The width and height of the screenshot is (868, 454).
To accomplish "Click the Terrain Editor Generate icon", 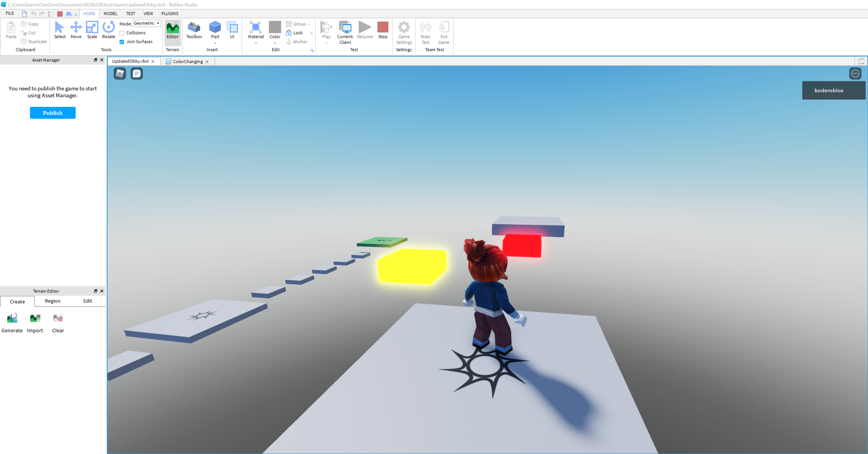I will pos(12,318).
